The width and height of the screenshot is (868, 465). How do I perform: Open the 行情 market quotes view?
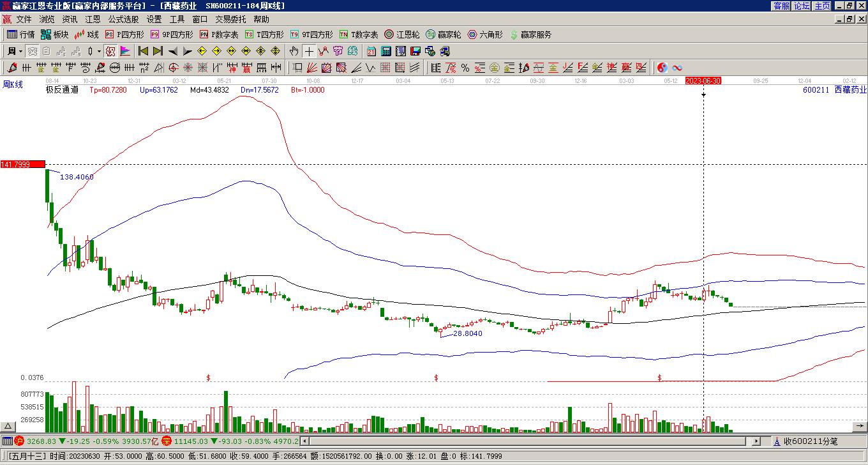click(21, 34)
